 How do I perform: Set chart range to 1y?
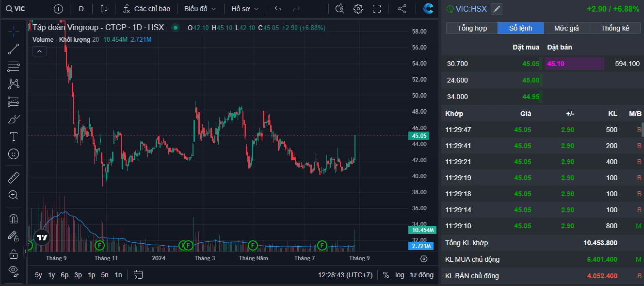pos(51,275)
